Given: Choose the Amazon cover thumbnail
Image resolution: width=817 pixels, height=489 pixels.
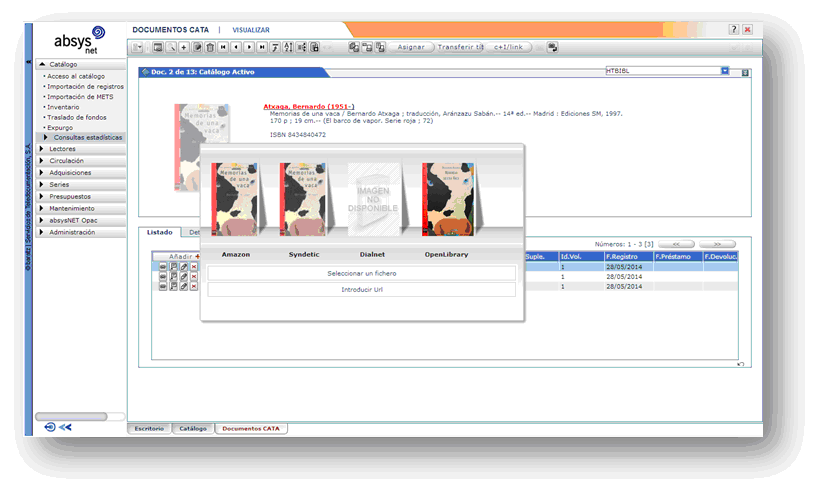Looking at the screenshot, I should click(x=236, y=199).
